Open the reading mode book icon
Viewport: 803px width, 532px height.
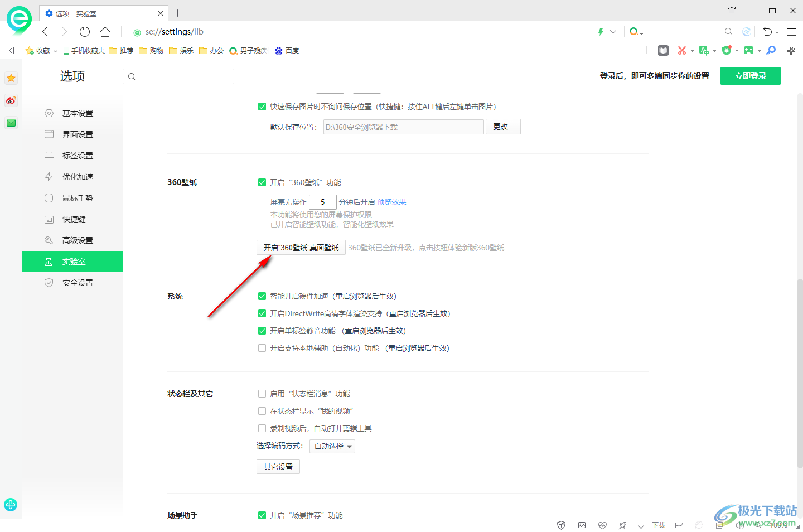[663, 50]
